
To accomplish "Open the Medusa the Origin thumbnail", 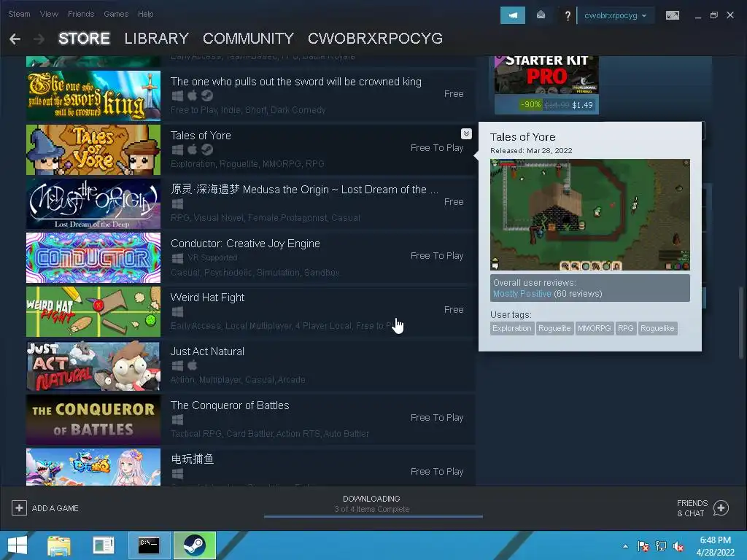I will [x=93, y=204].
